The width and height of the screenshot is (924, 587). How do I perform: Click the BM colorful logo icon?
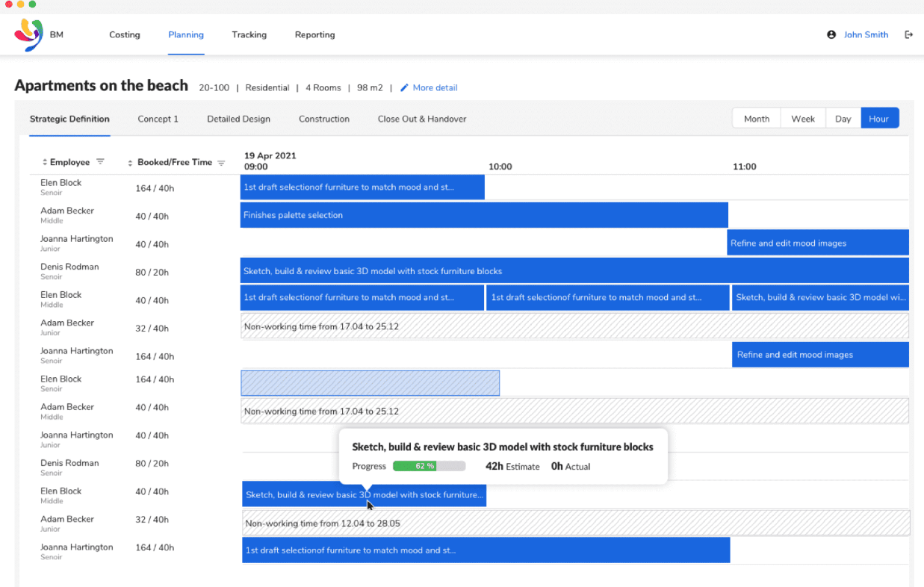coord(28,34)
